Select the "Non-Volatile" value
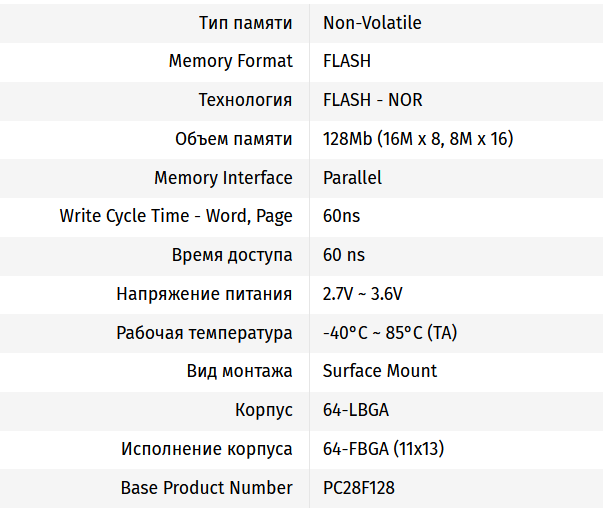 click(372, 22)
